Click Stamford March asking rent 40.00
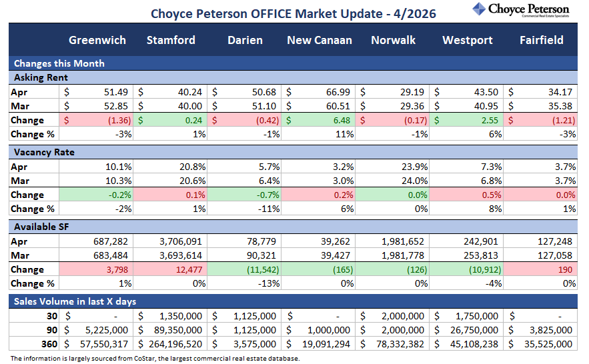This screenshot has height=364, width=589. pos(189,106)
